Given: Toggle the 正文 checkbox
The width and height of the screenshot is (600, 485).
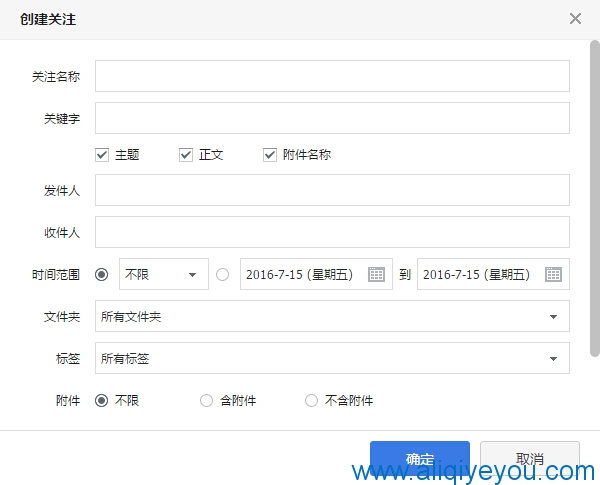Looking at the screenshot, I should tap(186, 155).
